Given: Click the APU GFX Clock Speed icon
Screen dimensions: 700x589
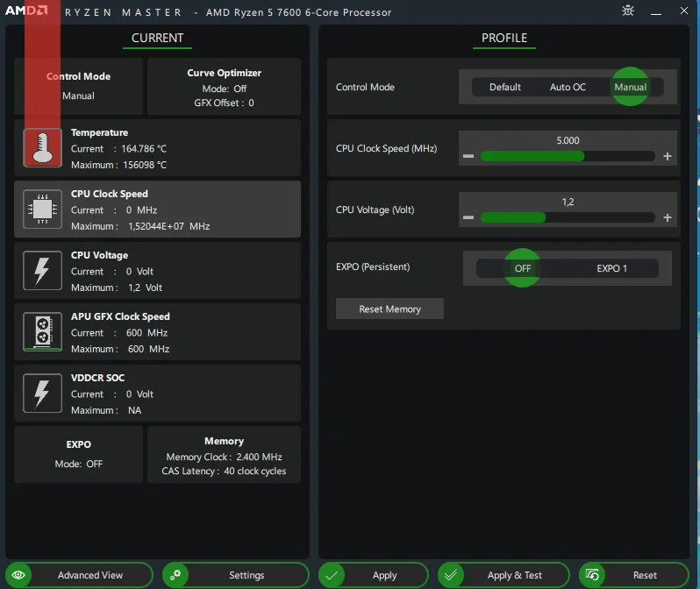Looking at the screenshot, I should [42, 331].
